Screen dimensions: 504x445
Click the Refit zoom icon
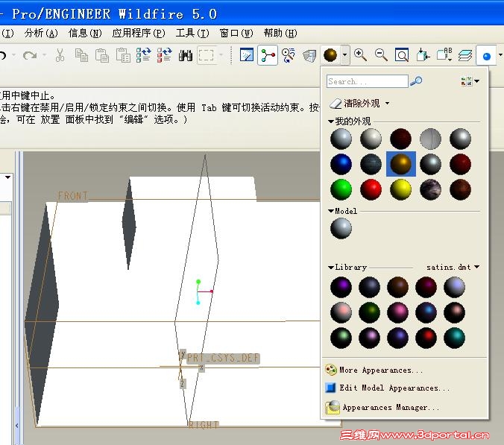click(402, 55)
